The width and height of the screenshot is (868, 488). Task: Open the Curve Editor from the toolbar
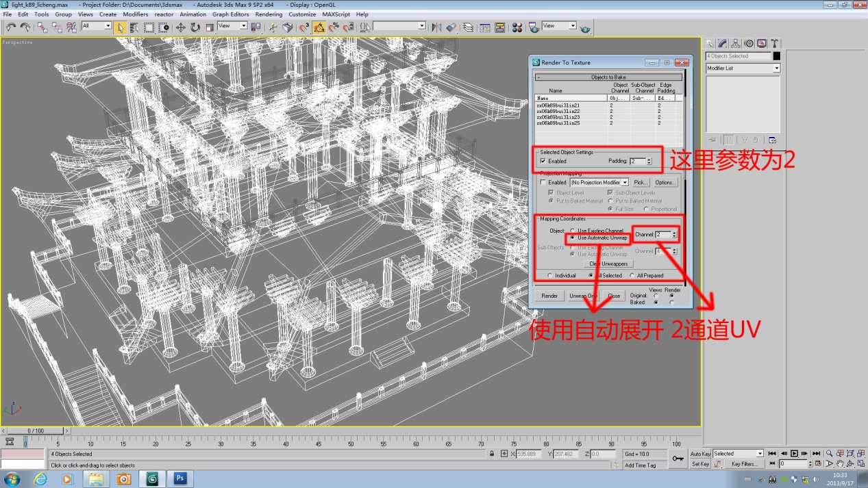tap(485, 27)
